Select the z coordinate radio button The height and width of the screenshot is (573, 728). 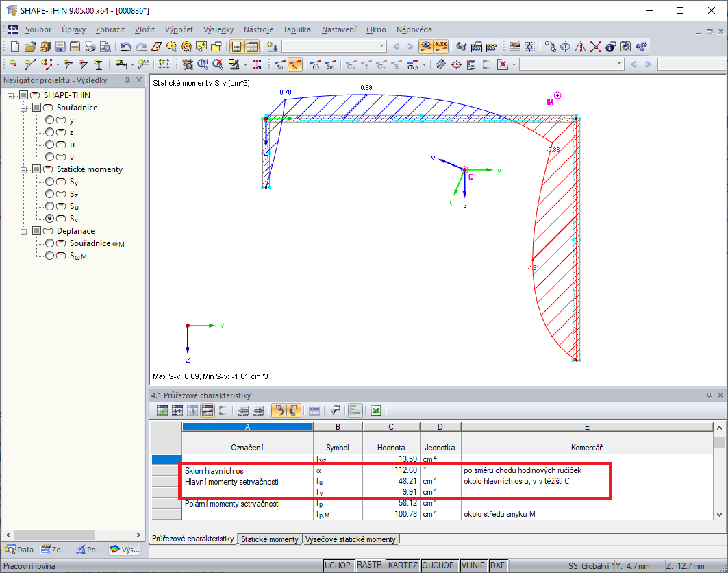(x=50, y=132)
